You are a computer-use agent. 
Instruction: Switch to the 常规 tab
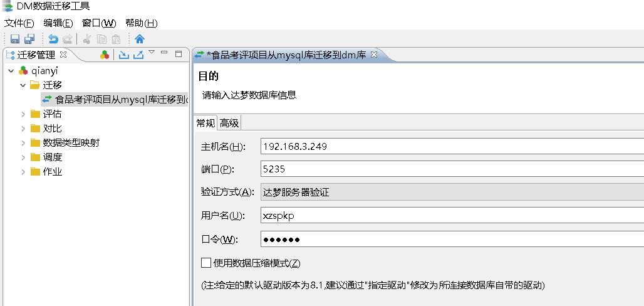coord(205,123)
